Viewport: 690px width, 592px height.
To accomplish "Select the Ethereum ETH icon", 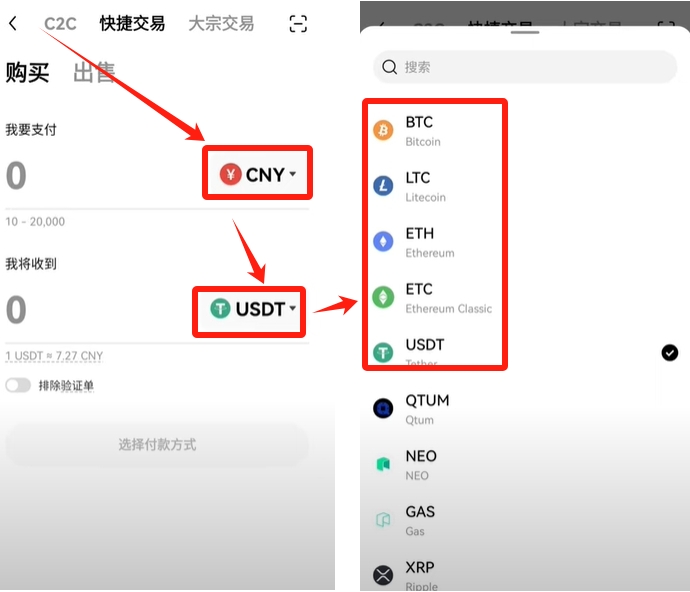I will [383, 241].
